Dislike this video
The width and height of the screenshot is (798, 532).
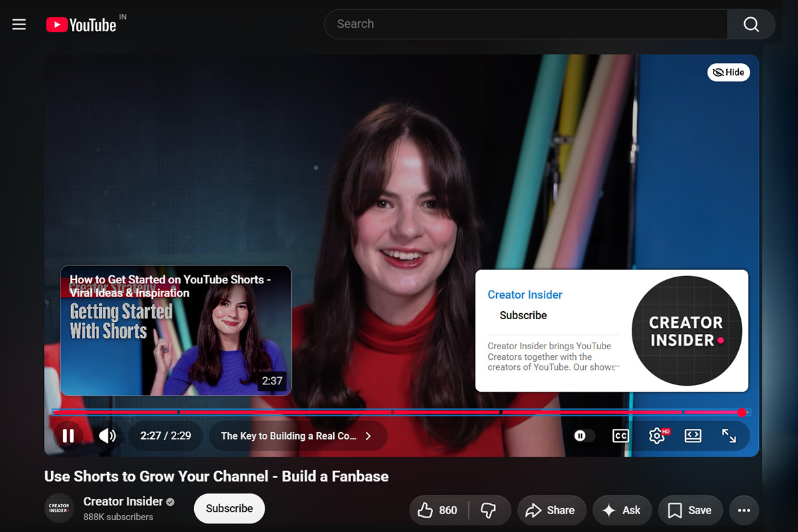click(x=489, y=510)
